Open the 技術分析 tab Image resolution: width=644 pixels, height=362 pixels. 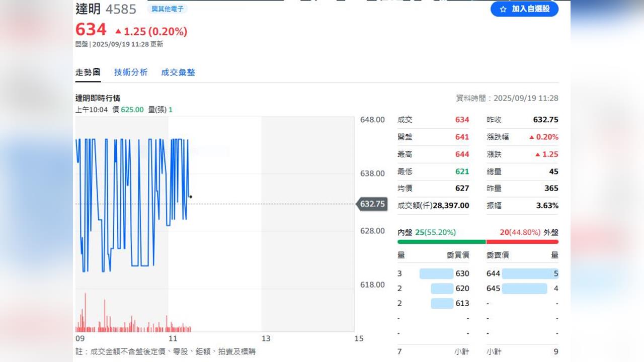click(131, 72)
